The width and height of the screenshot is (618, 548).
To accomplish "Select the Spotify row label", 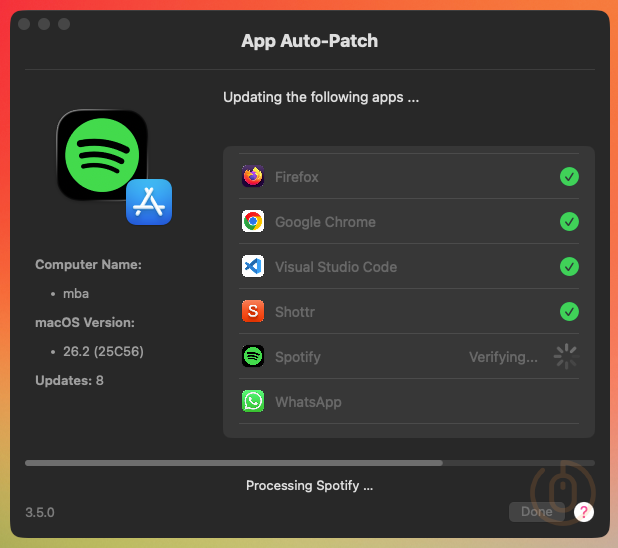I will click(x=298, y=357).
